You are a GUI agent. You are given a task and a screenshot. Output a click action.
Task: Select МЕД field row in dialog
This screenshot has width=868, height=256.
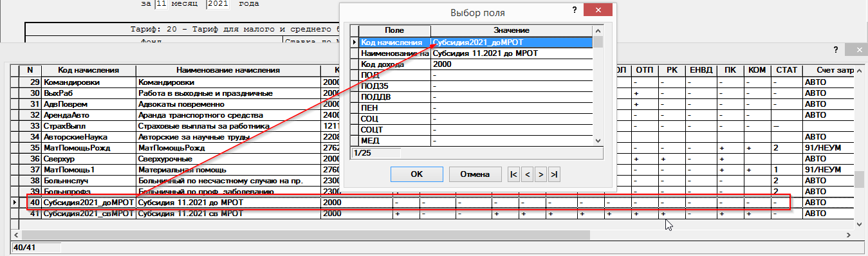point(394,140)
